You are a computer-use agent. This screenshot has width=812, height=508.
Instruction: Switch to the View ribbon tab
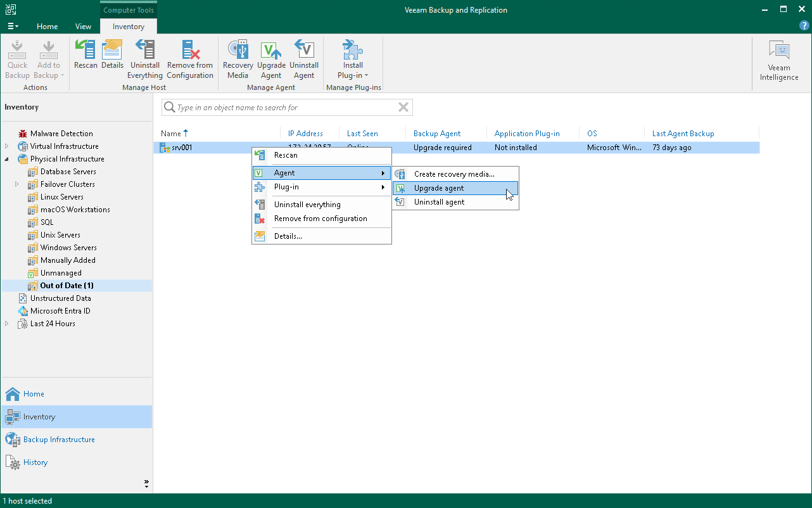(83, 27)
